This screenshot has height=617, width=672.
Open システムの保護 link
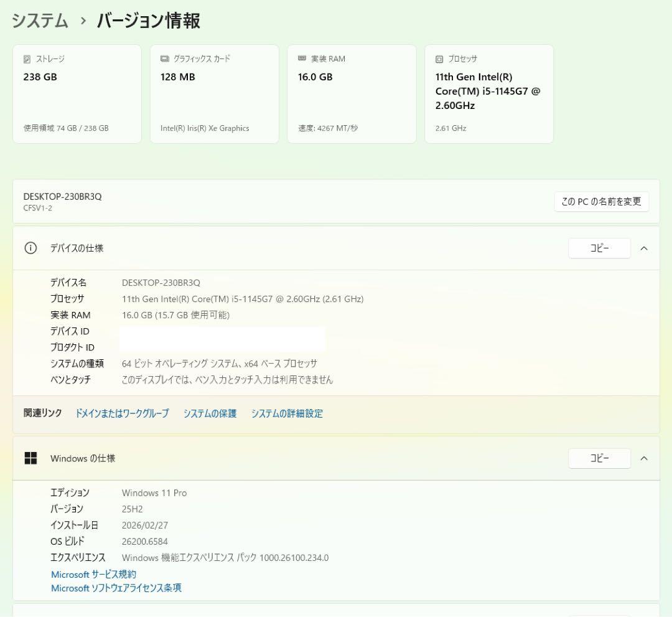[210, 413]
